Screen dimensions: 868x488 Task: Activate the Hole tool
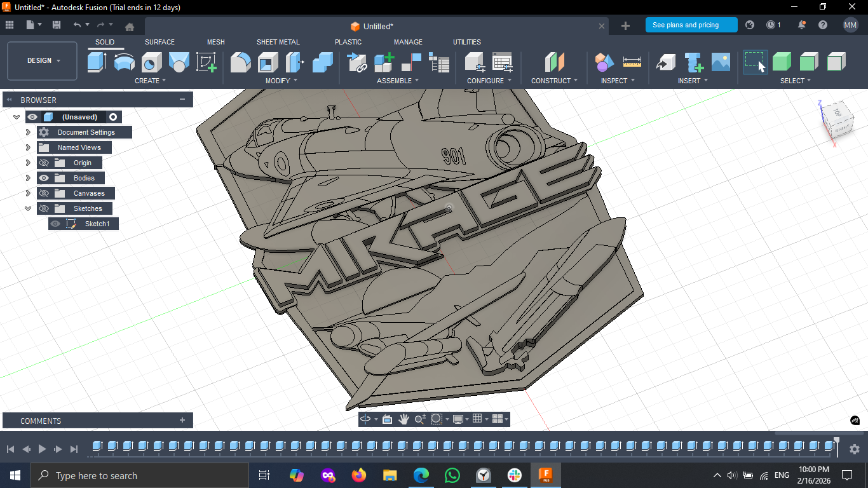151,62
